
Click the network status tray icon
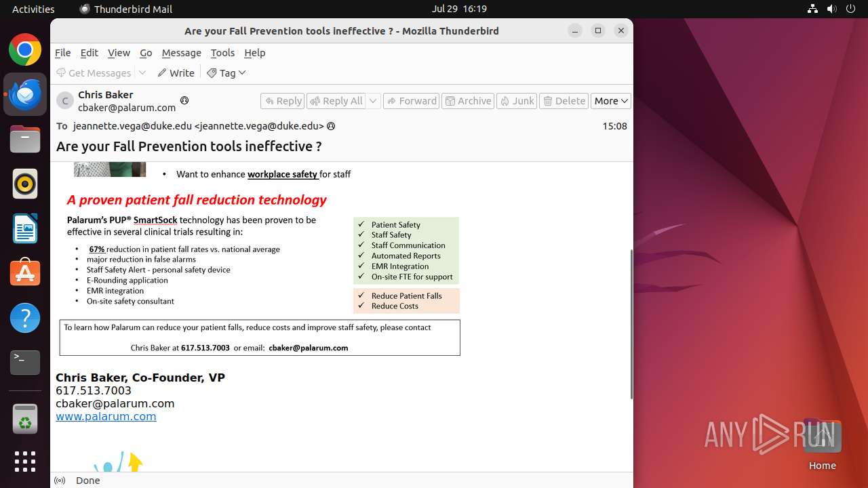click(812, 9)
